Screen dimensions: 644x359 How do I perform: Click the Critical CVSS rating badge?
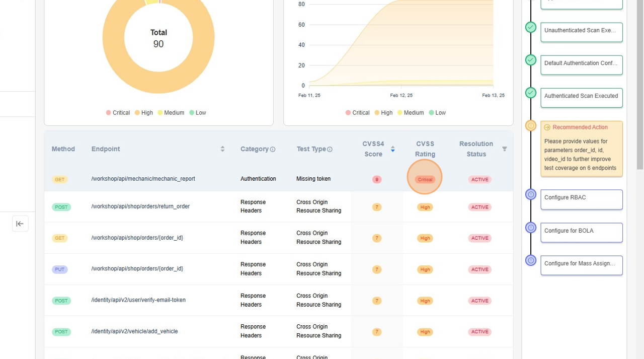(425, 179)
